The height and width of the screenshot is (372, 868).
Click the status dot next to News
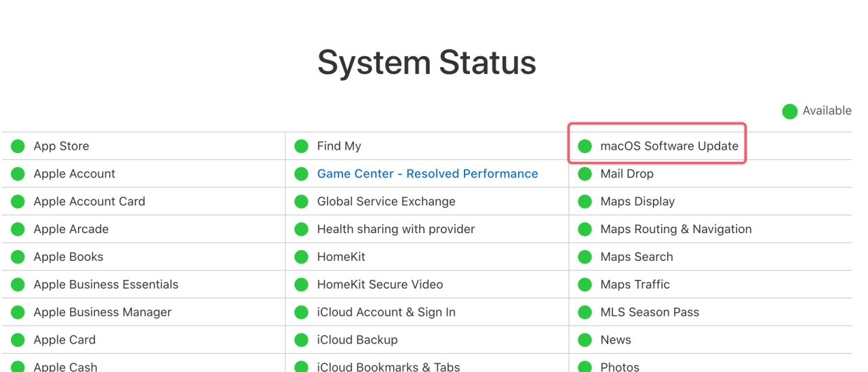585,340
